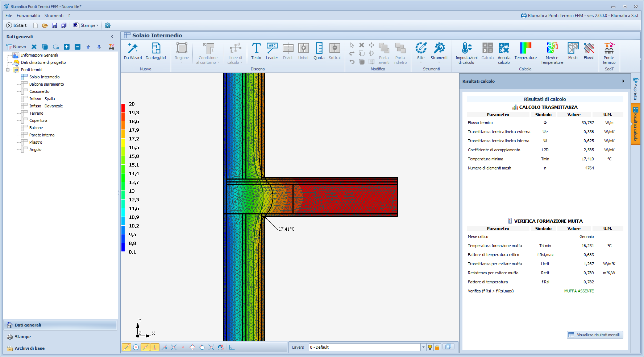Open the Archivi di base section
Image resolution: width=644 pixels, height=357 pixels.
pyautogui.click(x=30, y=348)
